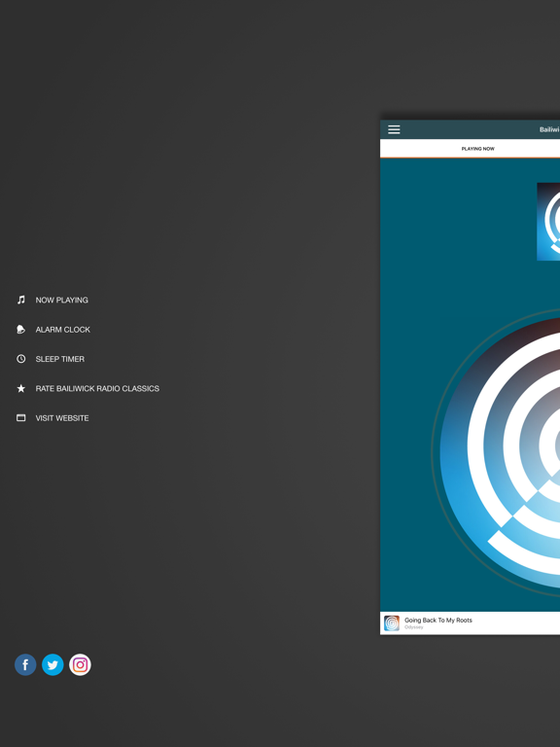
Task: Click the music note icon
Action: [x=21, y=300]
